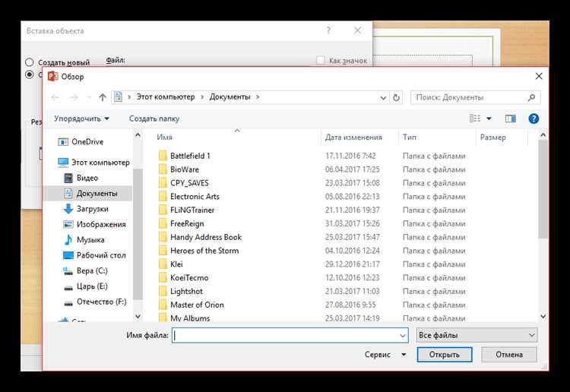570x392 pixels.
Task: Select the Klei folder
Action: tap(171, 264)
